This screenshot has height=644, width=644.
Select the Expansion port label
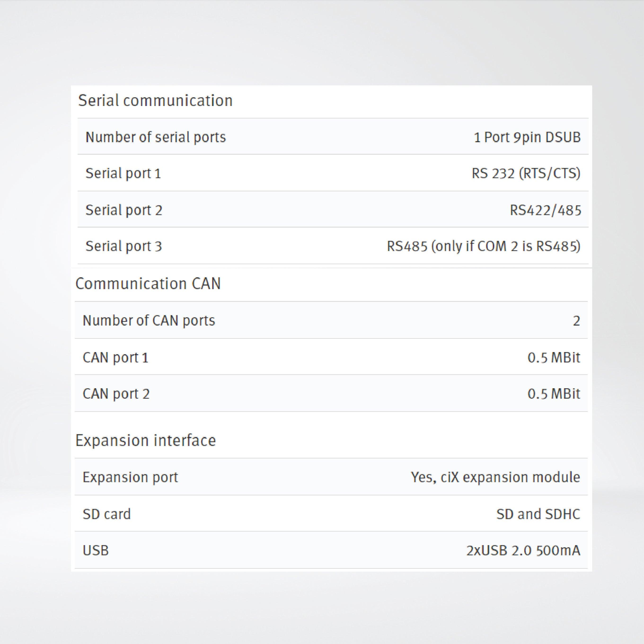(x=130, y=477)
